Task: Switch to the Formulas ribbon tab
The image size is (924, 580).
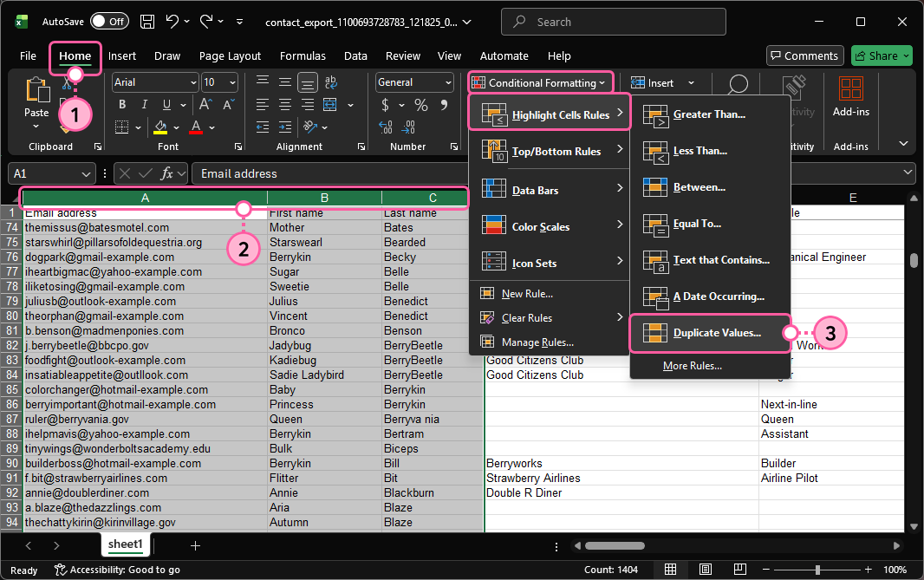Action: pos(303,55)
